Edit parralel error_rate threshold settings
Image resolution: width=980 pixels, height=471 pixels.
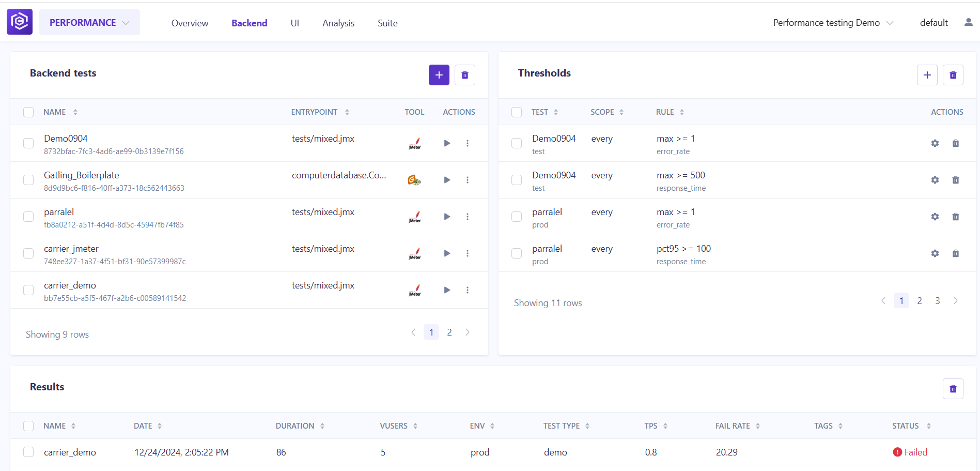pos(935,217)
